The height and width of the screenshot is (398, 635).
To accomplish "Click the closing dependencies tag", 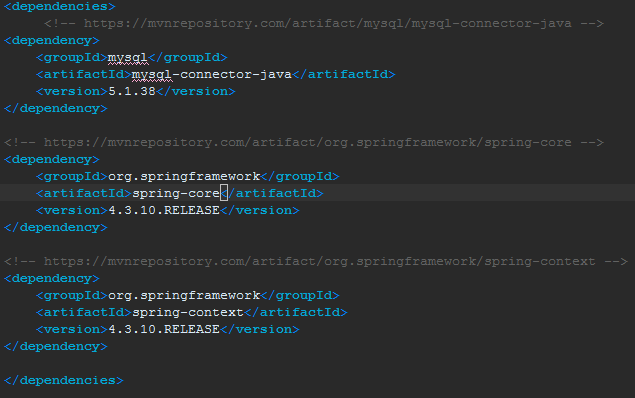I will click(64, 381).
